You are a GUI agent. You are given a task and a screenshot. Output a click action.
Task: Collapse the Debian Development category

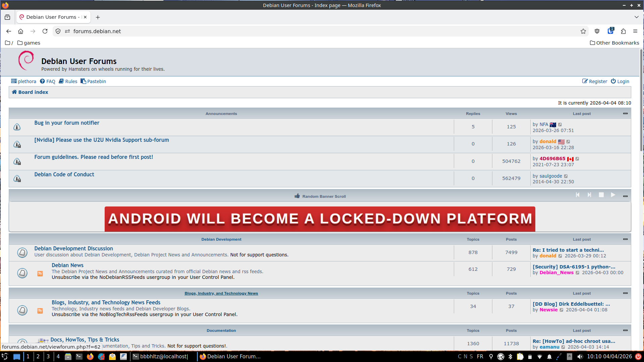point(625,239)
